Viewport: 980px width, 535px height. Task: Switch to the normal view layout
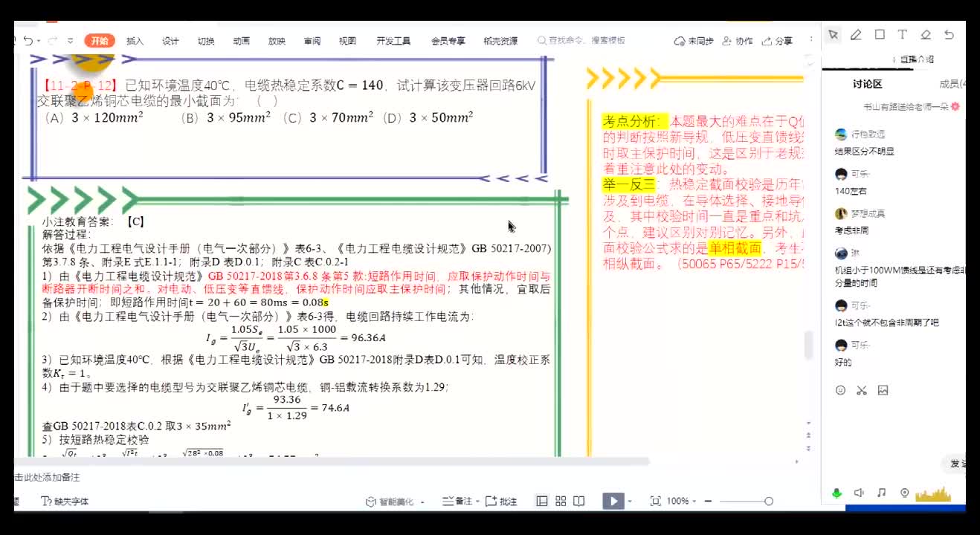click(x=542, y=501)
